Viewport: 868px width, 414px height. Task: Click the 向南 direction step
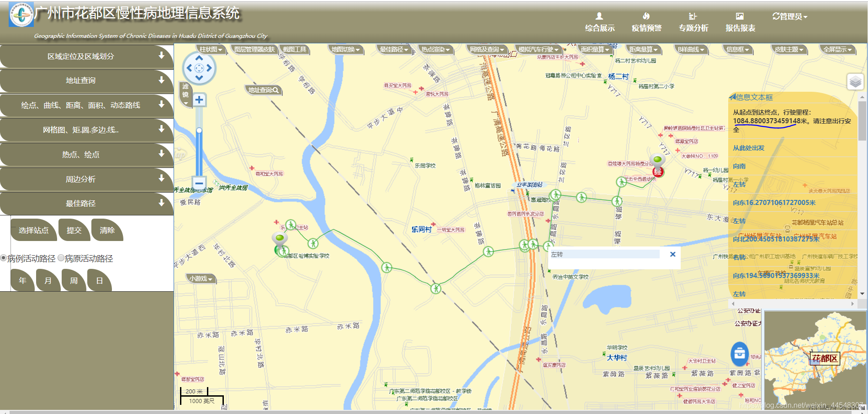(739, 166)
